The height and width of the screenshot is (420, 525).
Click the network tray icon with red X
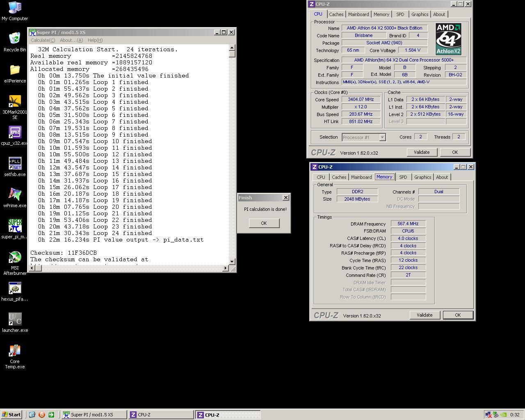[x=488, y=415]
